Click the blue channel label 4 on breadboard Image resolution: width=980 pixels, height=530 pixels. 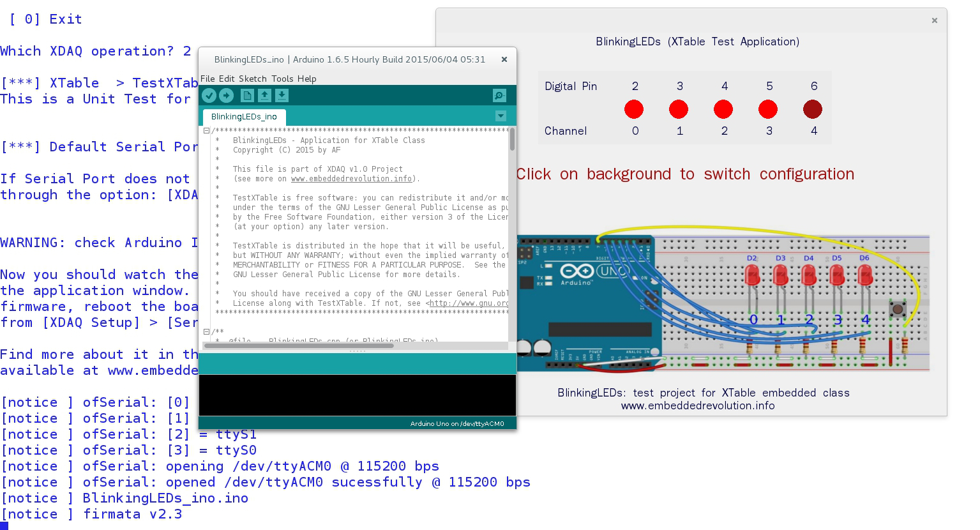[866, 320]
